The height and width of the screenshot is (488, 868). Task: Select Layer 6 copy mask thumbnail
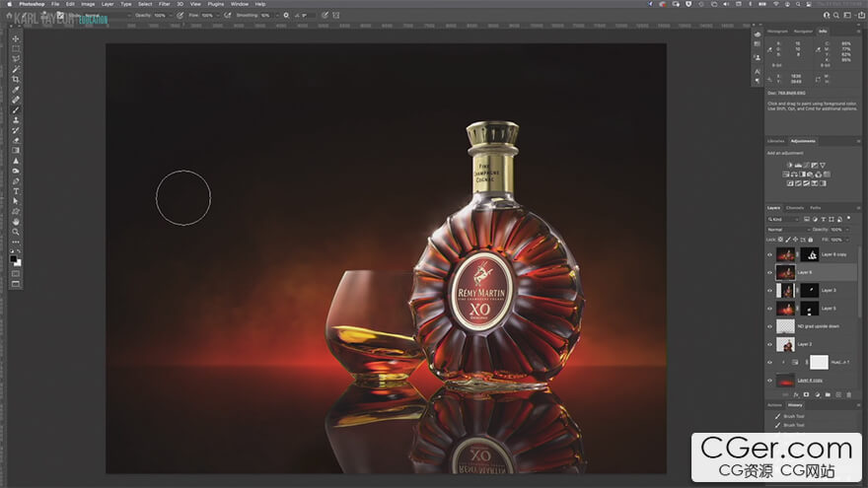810,254
